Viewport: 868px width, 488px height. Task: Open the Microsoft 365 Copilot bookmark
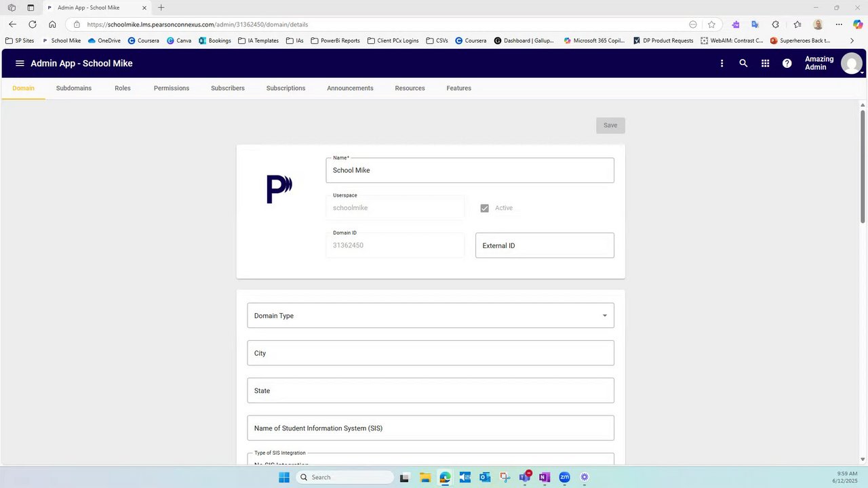point(593,41)
